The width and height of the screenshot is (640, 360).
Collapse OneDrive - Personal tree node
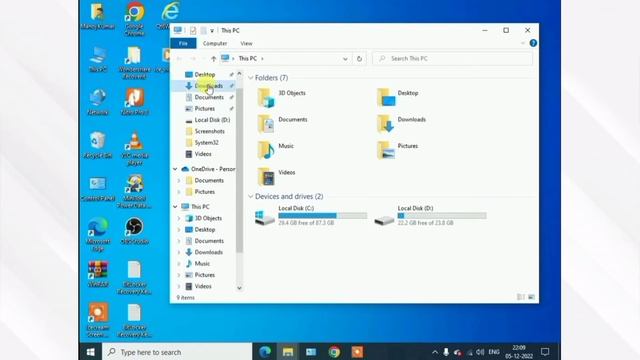tap(175, 169)
